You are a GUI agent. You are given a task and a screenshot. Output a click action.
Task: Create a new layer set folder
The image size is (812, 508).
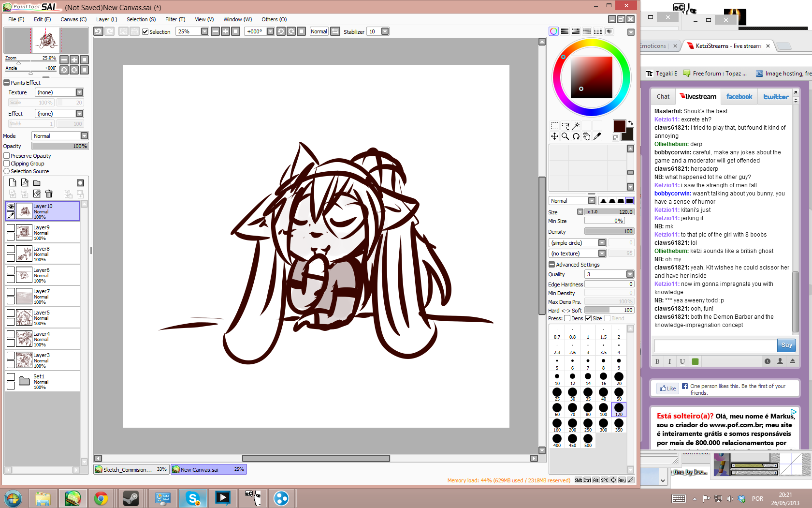tap(37, 182)
